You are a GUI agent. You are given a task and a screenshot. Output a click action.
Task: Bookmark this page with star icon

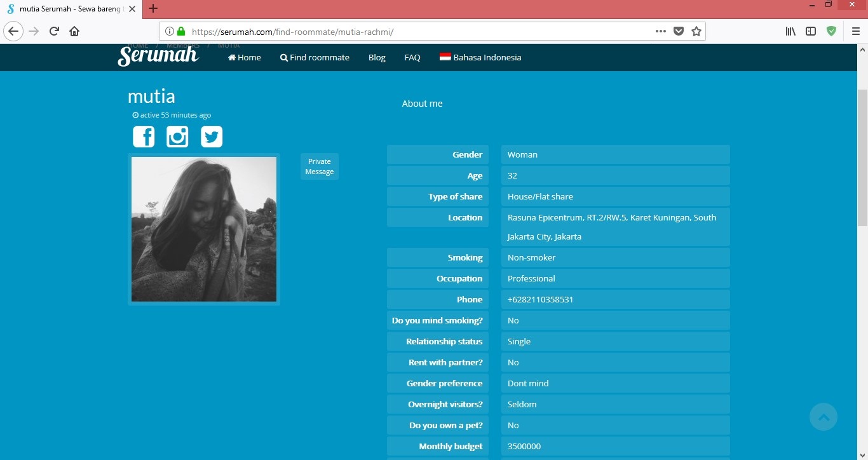tap(696, 31)
